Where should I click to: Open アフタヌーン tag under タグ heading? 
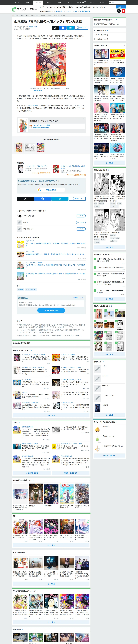coord(31,289)
